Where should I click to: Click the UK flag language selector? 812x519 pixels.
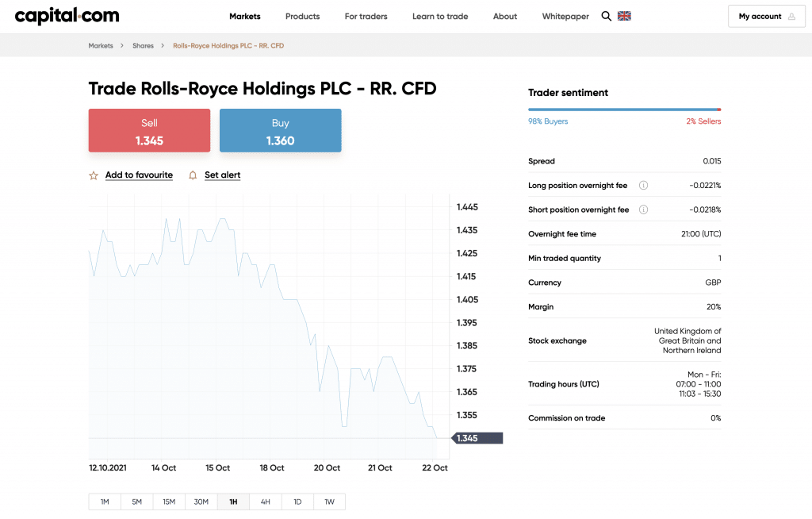click(x=624, y=16)
